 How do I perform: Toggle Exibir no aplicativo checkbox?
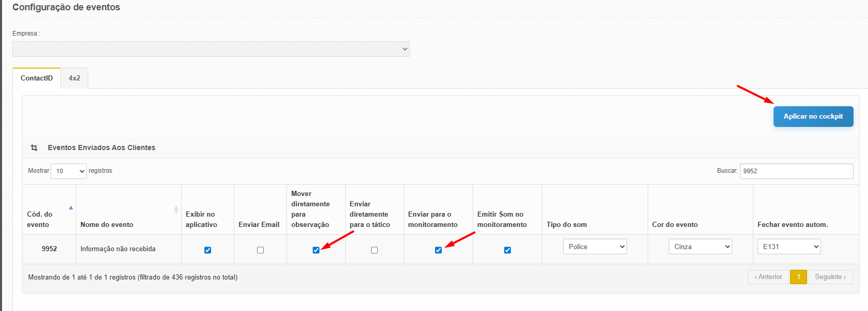coord(207,250)
